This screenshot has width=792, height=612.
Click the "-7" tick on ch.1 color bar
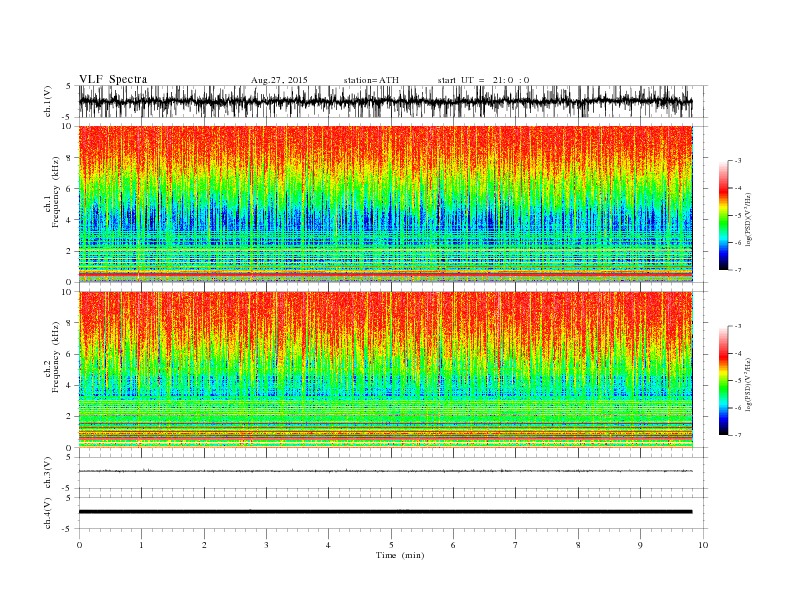click(737, 270)
